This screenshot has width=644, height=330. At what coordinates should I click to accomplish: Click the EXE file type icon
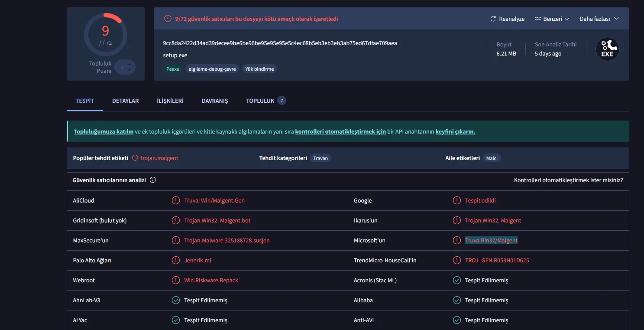(x=607, y=49)
